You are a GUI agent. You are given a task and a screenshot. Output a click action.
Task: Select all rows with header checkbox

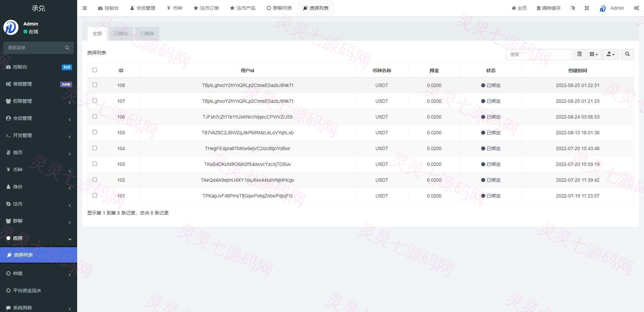(95, 70)
